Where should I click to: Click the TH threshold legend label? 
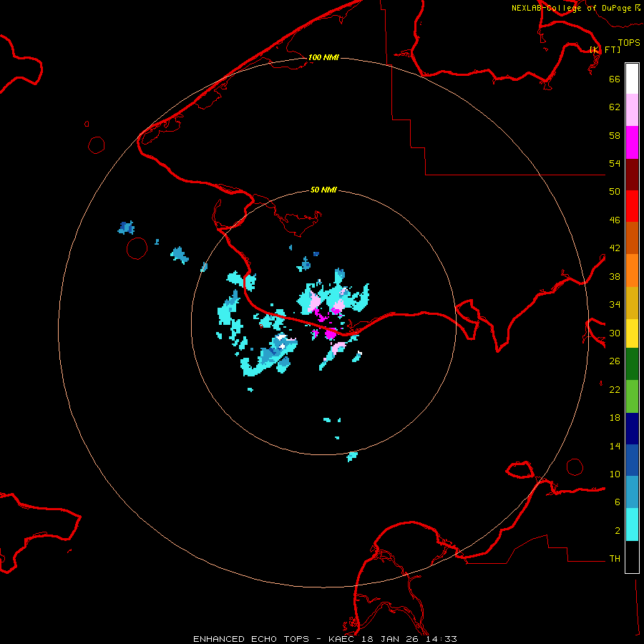pyautogui.click(x=615, y=559)
